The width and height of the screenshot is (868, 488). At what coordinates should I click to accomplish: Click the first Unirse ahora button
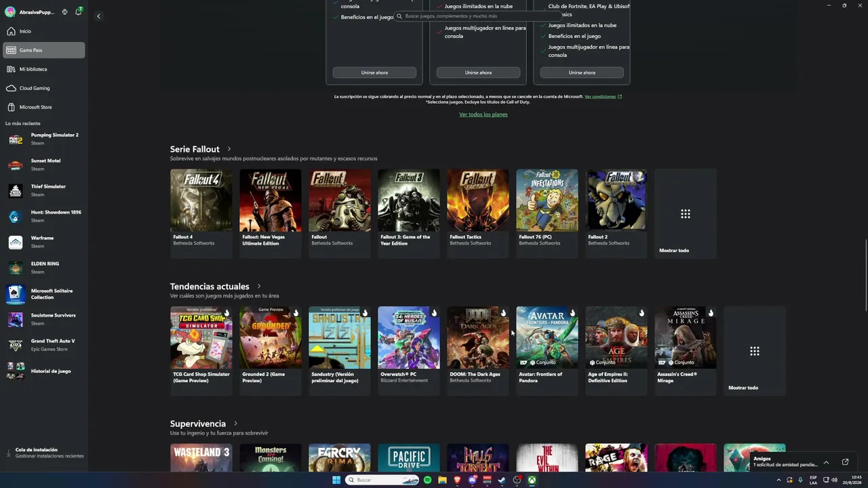pyautogui.click(x=374, y=73)
